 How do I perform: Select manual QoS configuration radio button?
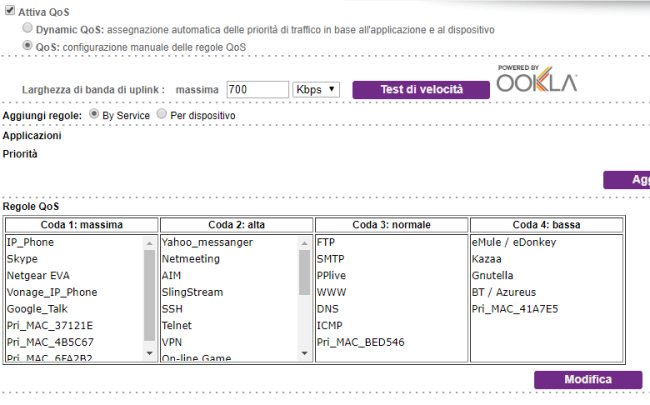(x=27, y=45)
